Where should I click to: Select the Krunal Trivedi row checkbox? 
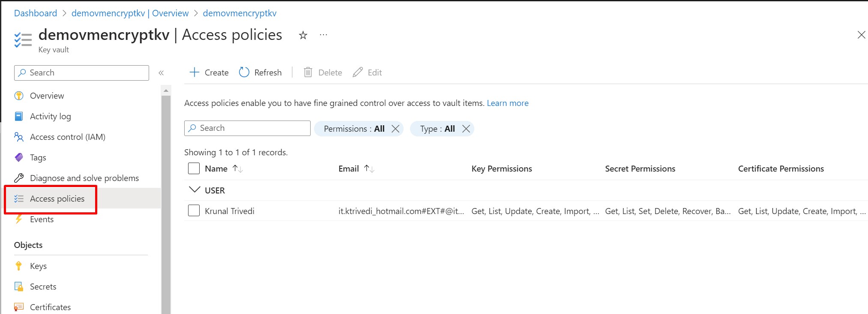pyautogui.click(x=194, y=211)
